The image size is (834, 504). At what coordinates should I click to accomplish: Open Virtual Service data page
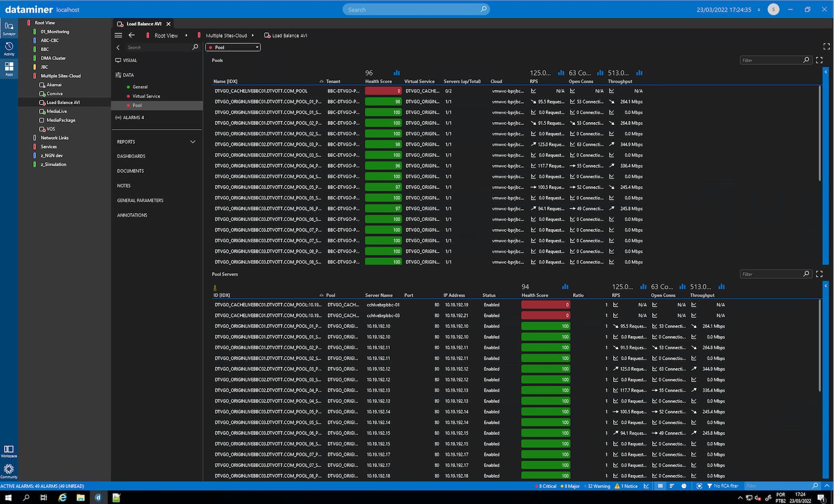(x=146, y=96)
